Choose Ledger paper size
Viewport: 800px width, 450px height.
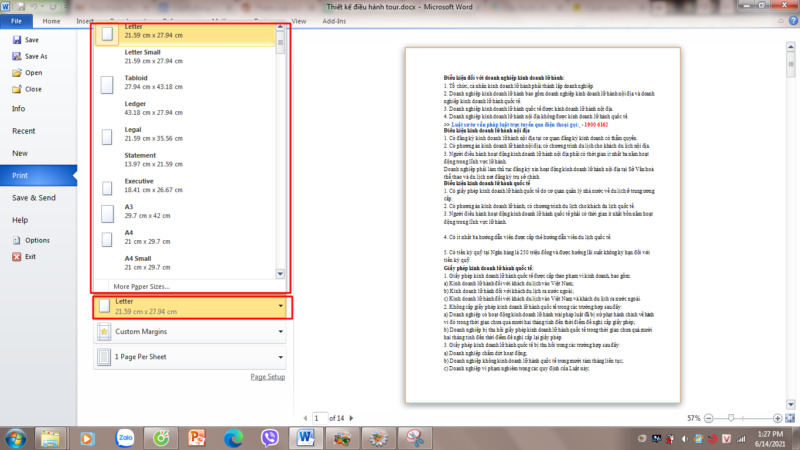click(x=185, y=108)
